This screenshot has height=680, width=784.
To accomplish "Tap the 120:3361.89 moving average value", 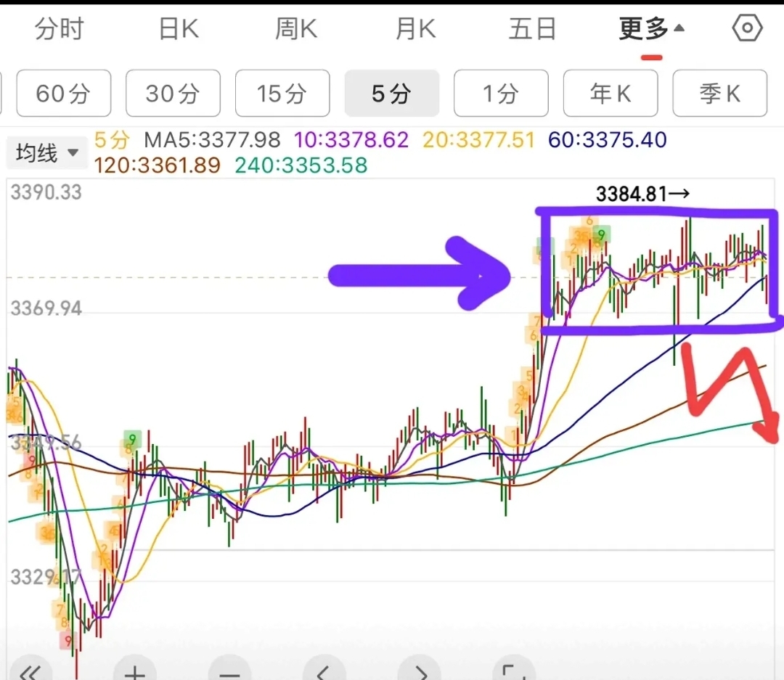I will [157, 165].
